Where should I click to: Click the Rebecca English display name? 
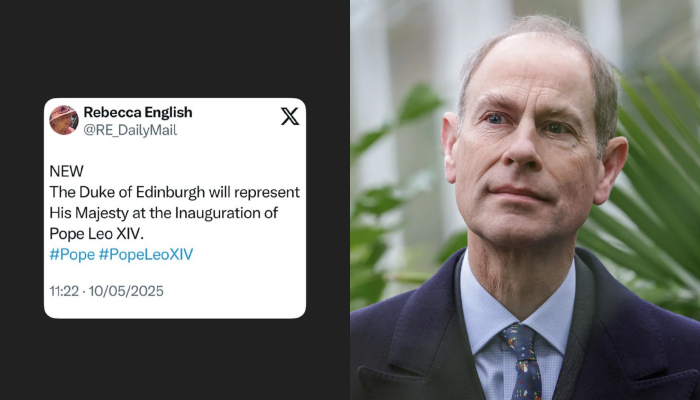(138, 112)
